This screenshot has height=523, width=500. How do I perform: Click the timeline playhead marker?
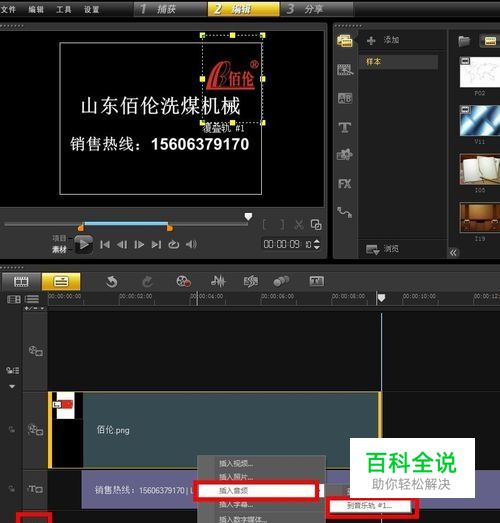pos(381,298)
